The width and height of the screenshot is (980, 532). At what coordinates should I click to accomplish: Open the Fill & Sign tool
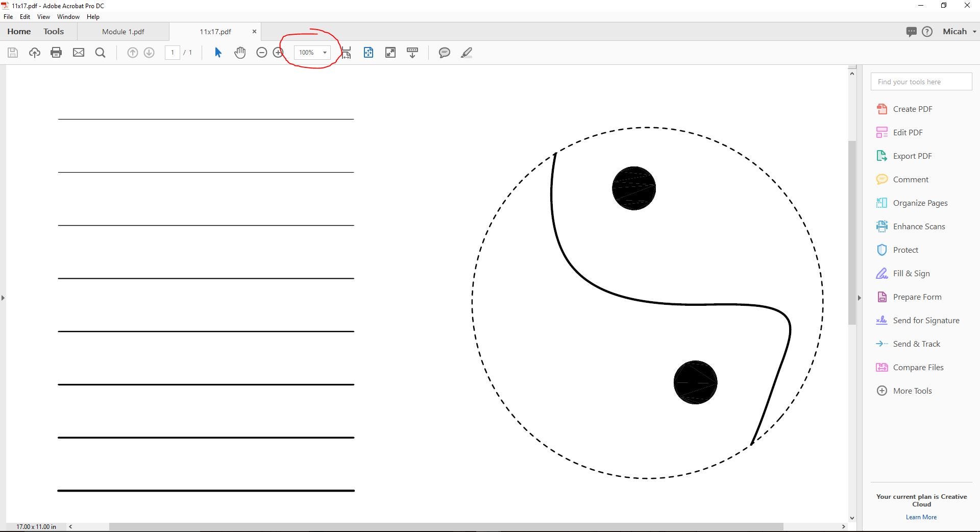(x=903, y=274)
